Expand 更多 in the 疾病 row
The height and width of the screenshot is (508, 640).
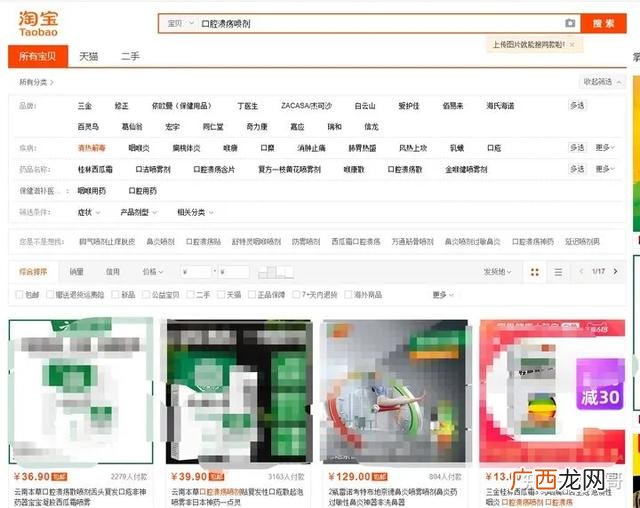coord(605,148)
